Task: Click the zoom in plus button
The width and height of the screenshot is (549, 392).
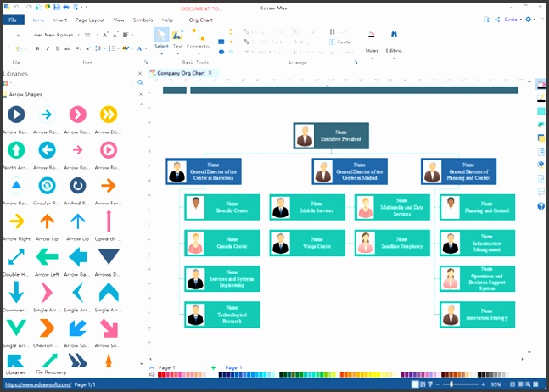Action: 483,384
